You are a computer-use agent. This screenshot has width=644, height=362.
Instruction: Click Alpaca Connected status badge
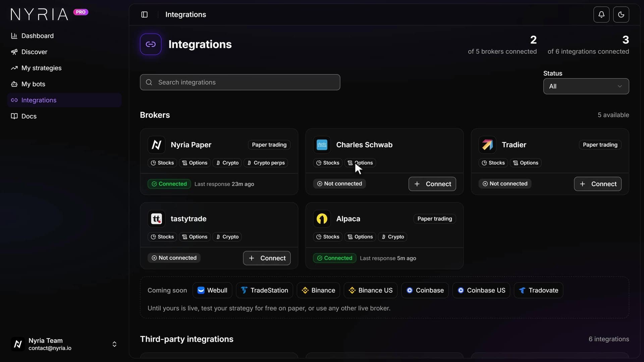(x=335, y=258)
